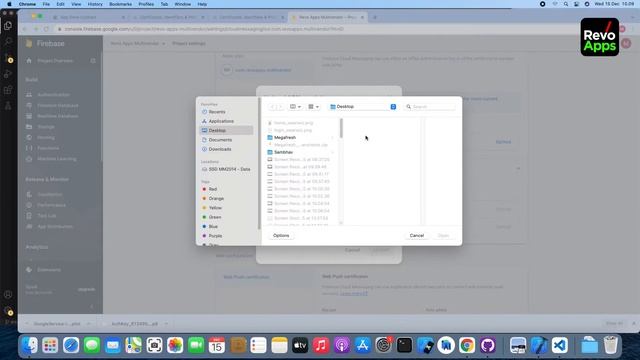
Task: Go forward in file dialog toolbar
Action: [280, 107]
